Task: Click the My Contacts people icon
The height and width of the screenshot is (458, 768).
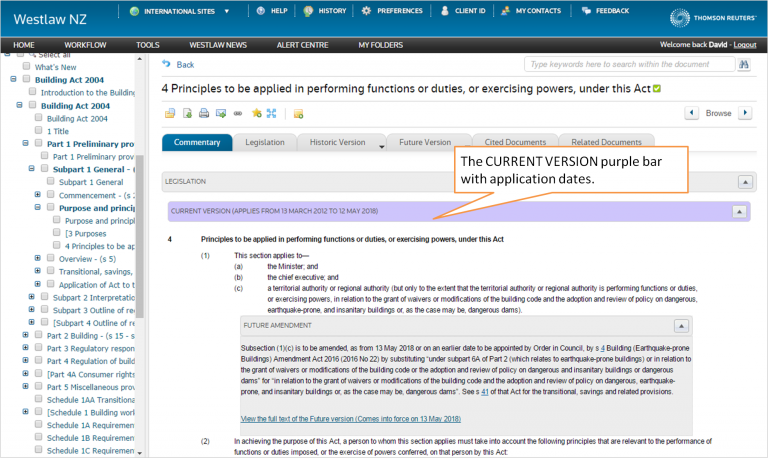Action: 505,10
